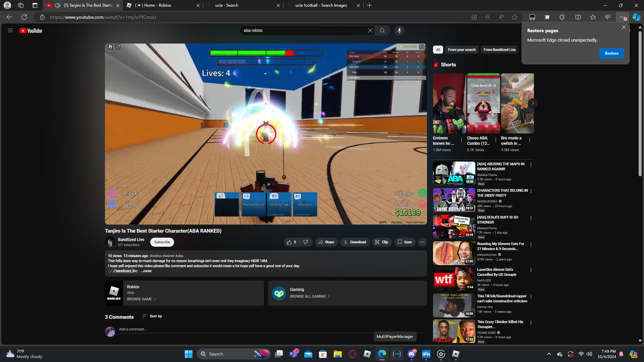Clear the YouTube search box text
Screen dimensions: 644x362
370,31
